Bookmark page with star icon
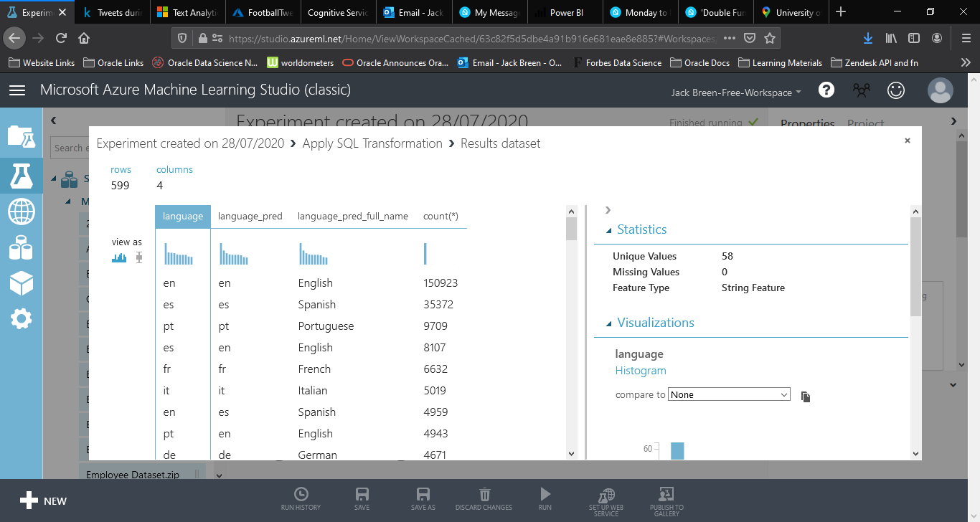The image size is (980, 522). [x=770, y=38]
